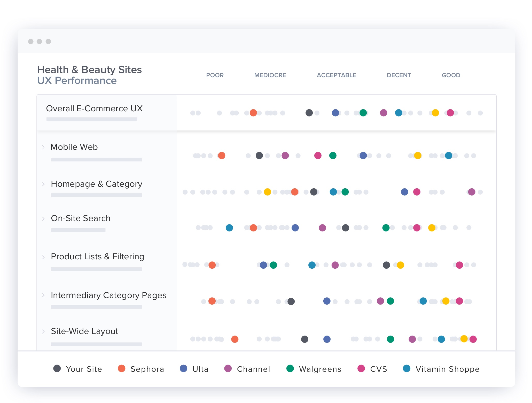Expand the Homepage & Category chevron
The width and height of the screenshot is (532, 403).
pos(43,184)
